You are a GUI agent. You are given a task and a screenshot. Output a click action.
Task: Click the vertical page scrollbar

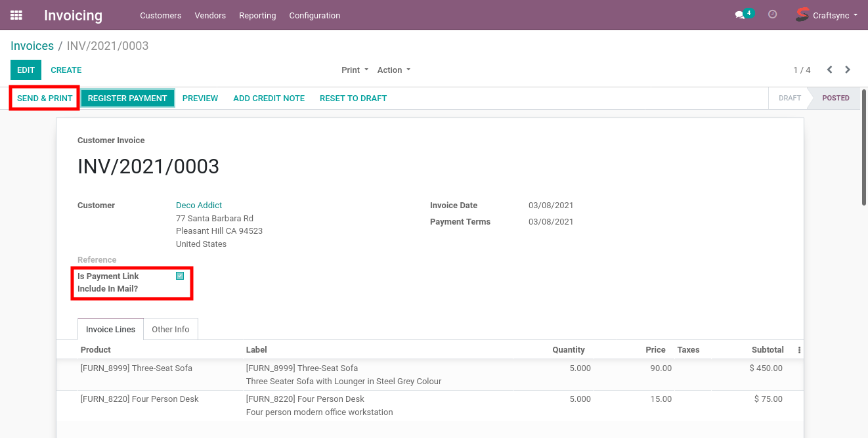pyautogui.click(x=864, y=148)
